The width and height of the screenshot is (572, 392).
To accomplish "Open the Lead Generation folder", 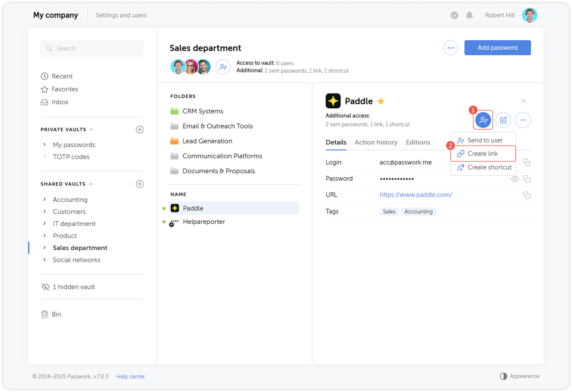I will pos(207,141).
